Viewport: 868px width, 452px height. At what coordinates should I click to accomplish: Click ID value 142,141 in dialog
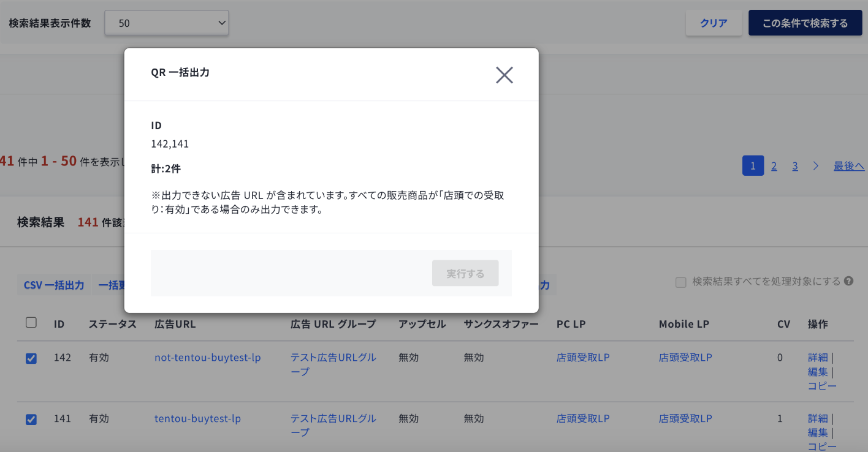click(x=170, y=144)
